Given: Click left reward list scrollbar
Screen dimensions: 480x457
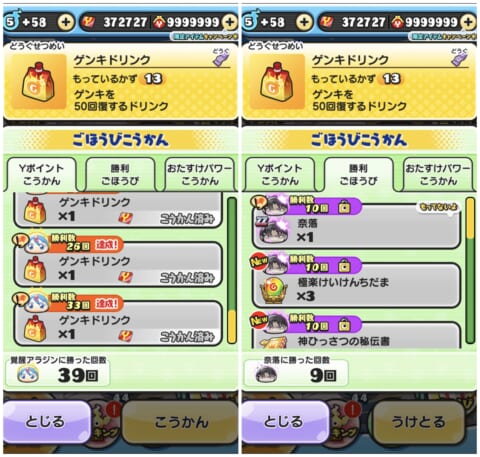Looking at the screenshot, I should coord(232,271).
